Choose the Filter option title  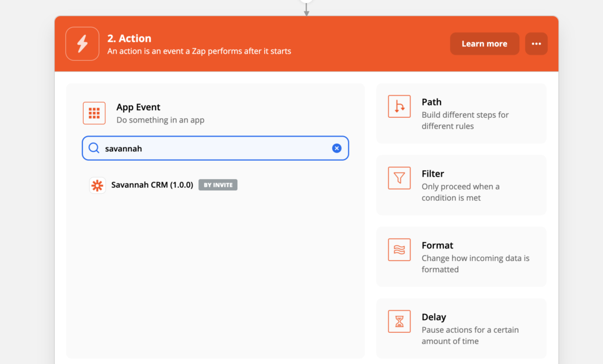point(433,174)
